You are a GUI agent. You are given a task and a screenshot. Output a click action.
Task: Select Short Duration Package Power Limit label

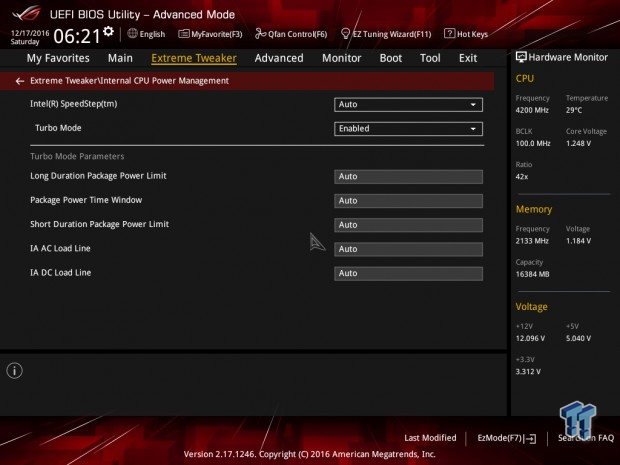[x=99, y=224]
